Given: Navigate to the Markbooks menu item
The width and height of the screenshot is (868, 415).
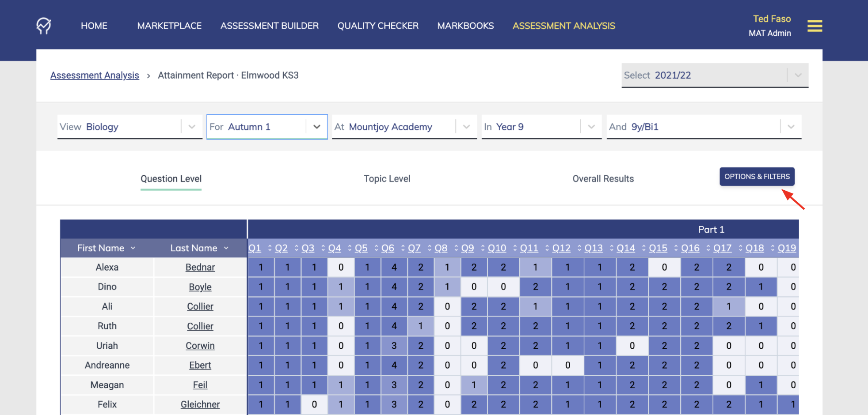Looking at the screenshot, I should [x=465, y=26].
